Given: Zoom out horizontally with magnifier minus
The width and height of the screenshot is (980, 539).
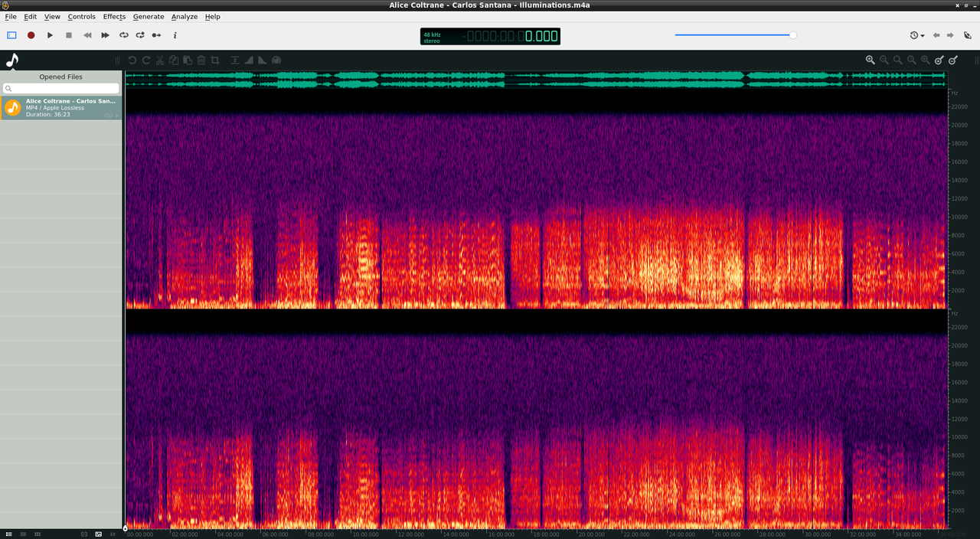Looking at the screenshot, I should coord(884,60).
